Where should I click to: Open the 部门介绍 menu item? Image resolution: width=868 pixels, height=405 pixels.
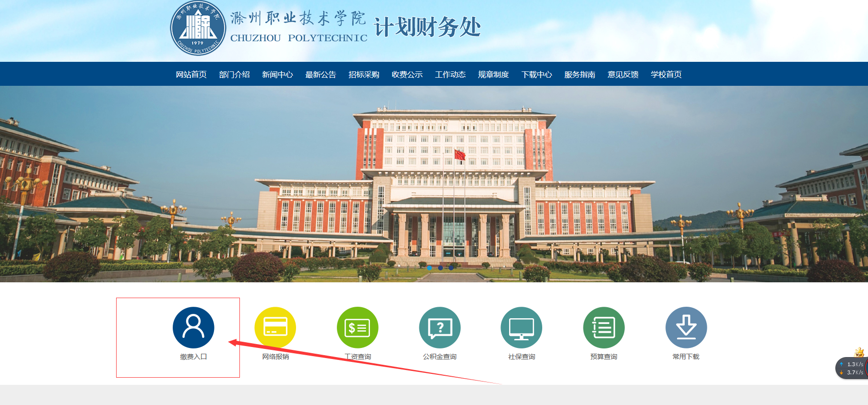click(x=234, y=74)
